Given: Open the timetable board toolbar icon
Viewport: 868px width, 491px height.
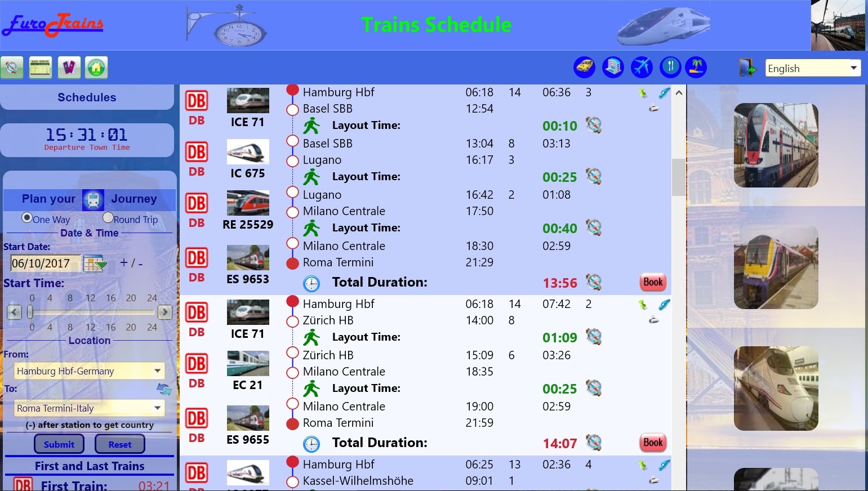Looking at the screenshot, I should tap(41, 68).
